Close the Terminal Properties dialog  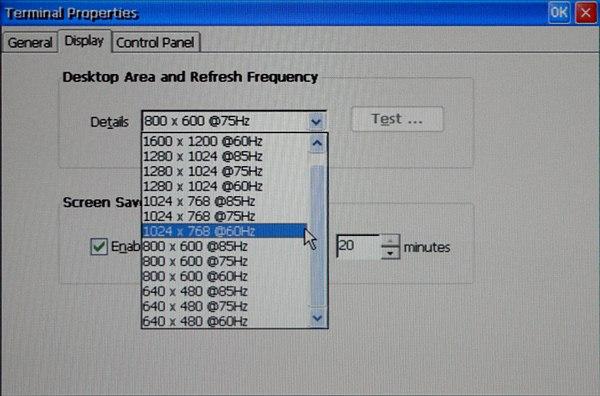585,13
